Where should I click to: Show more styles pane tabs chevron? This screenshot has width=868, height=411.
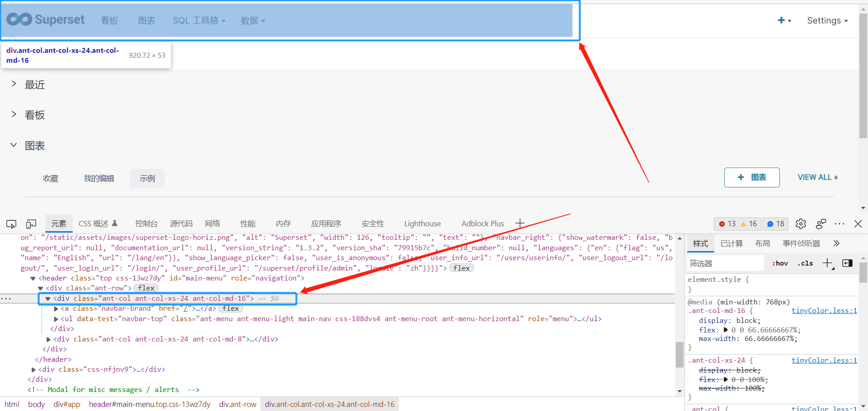(x=836, y=243)
